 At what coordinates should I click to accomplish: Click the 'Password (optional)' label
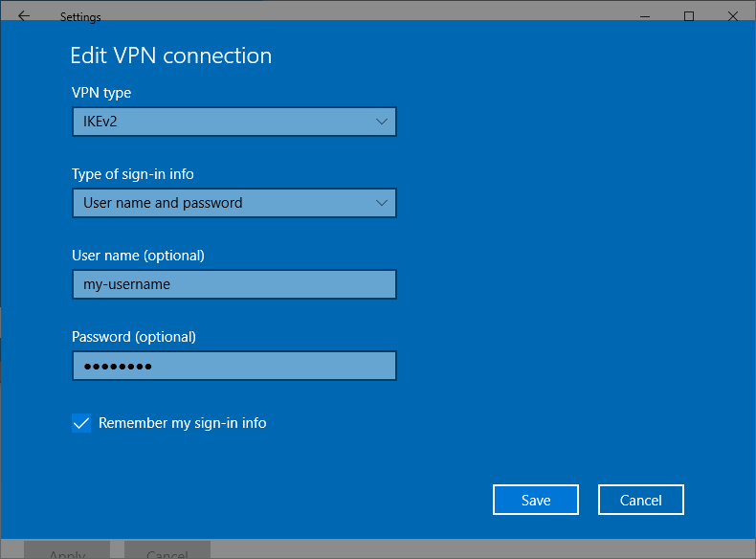pos(134,337)
